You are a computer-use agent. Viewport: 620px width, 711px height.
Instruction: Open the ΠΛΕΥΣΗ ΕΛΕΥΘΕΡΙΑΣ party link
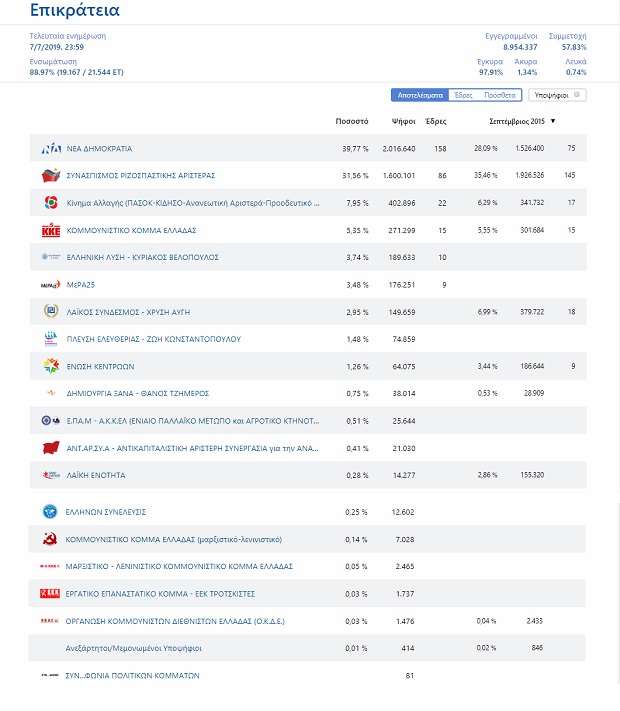[x=153, y=339]
